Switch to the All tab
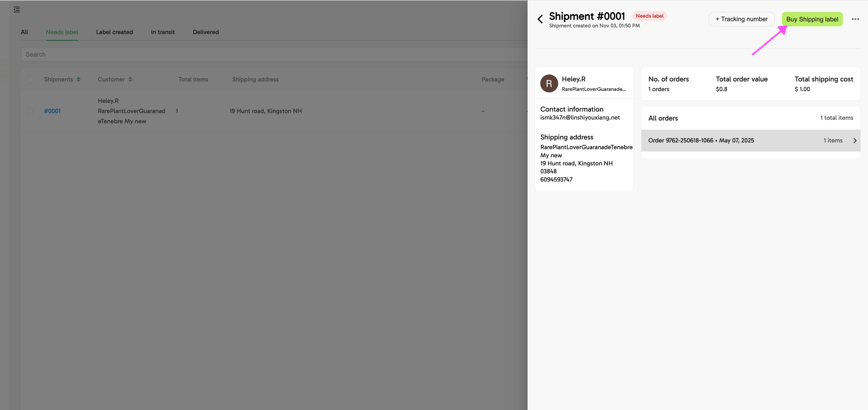This screenshot has height=410, width=868. 24,32
